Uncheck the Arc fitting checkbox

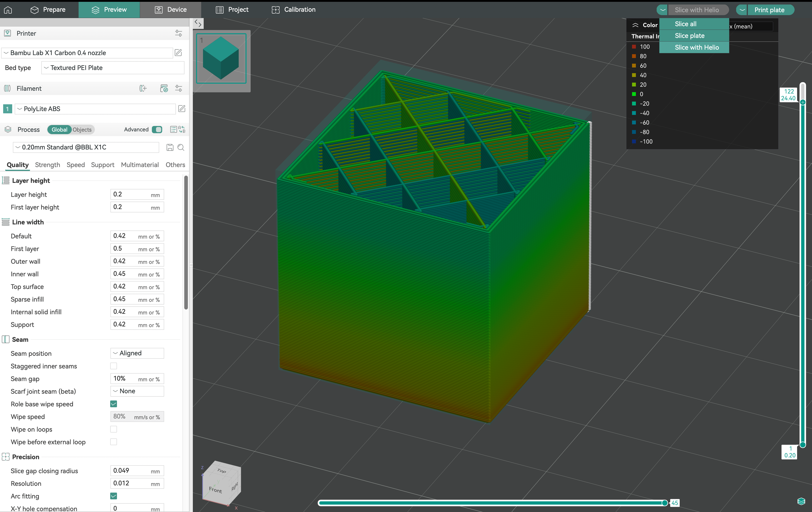114,496
